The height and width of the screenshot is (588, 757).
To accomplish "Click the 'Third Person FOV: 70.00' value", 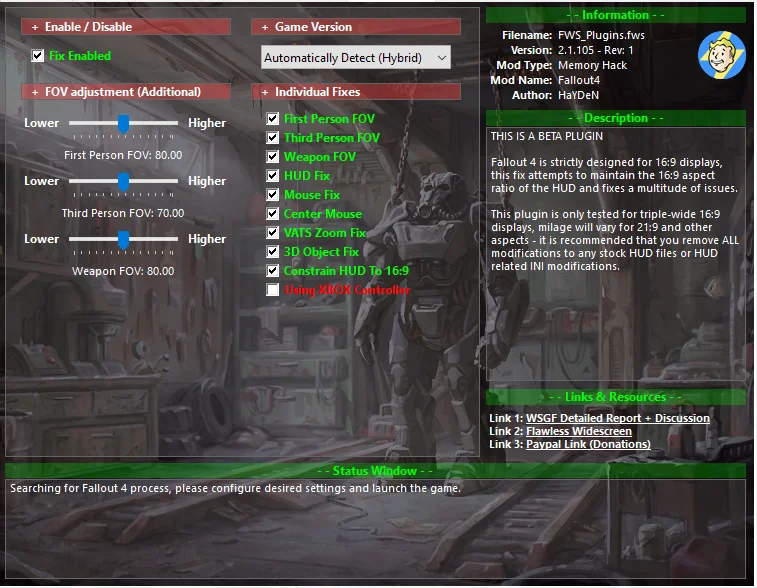I will (123, 213).
